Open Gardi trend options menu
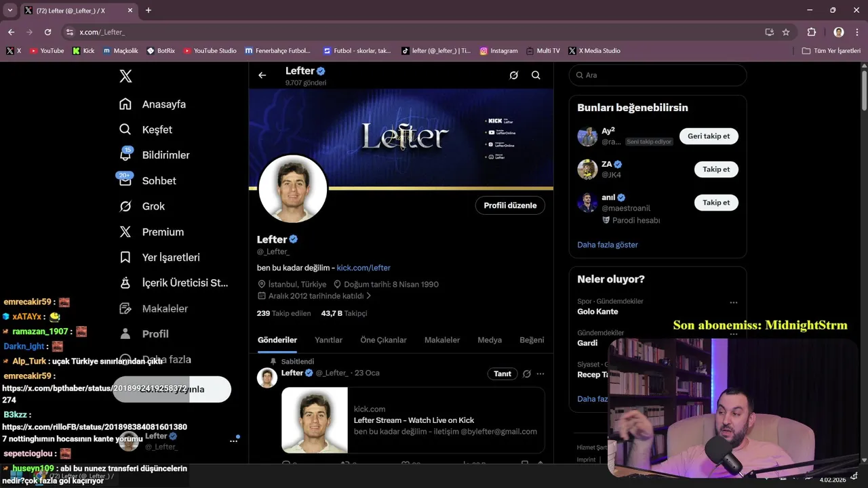The image size is (868, 488). (x=734, y=333)
